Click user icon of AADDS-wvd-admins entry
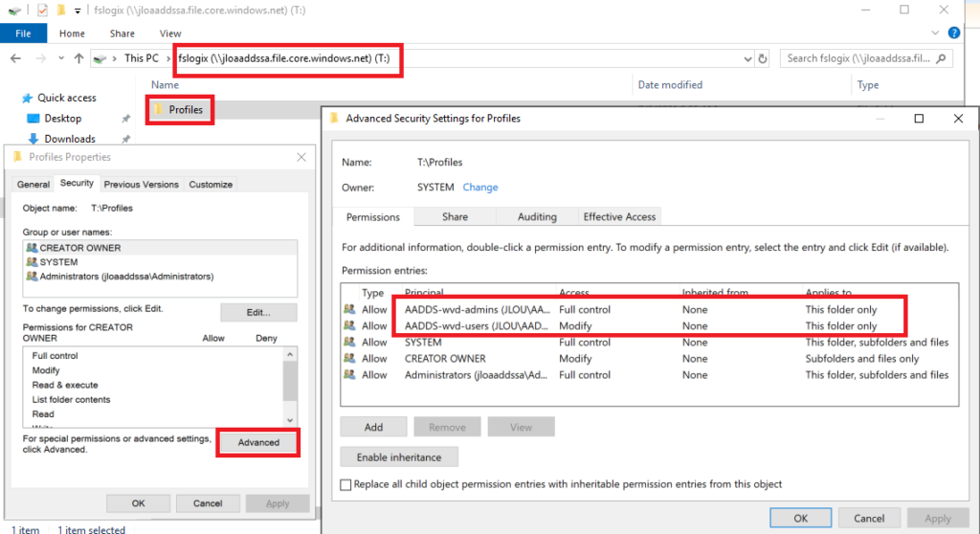 click(x=349, y=309)
